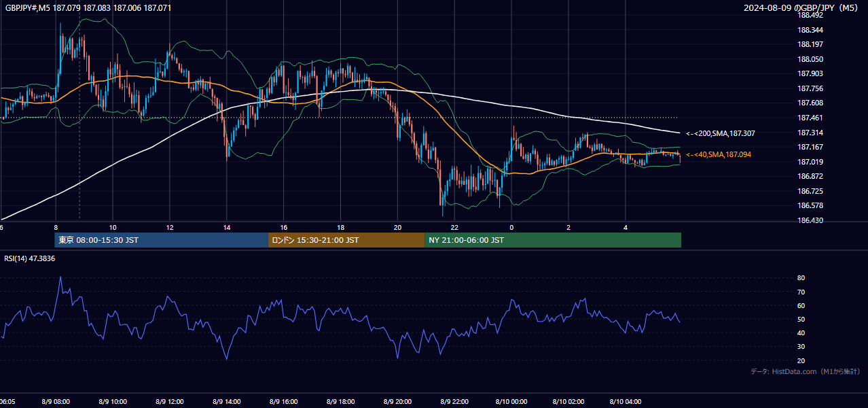Select the RSI(14) 47.3836 indicator label

pyautogui.click(x=30, y=258)
